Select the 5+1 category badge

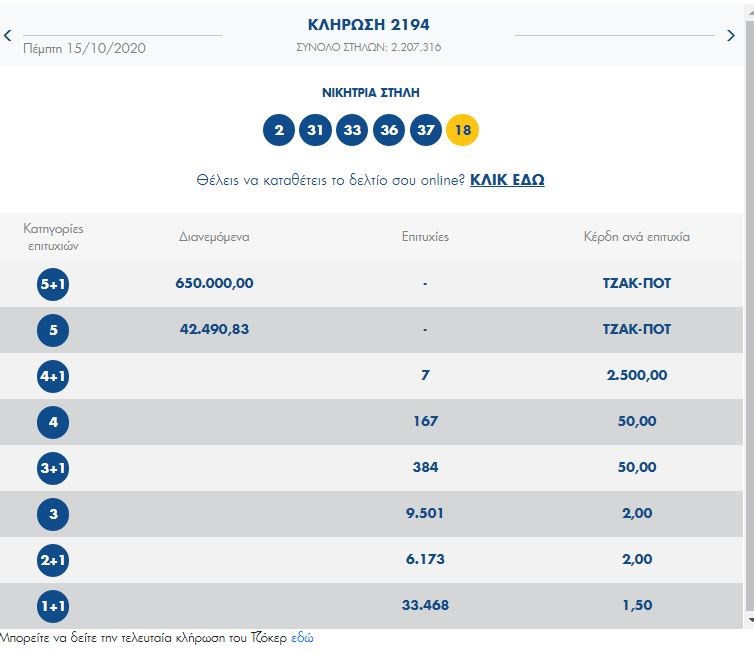pos(52,284)
